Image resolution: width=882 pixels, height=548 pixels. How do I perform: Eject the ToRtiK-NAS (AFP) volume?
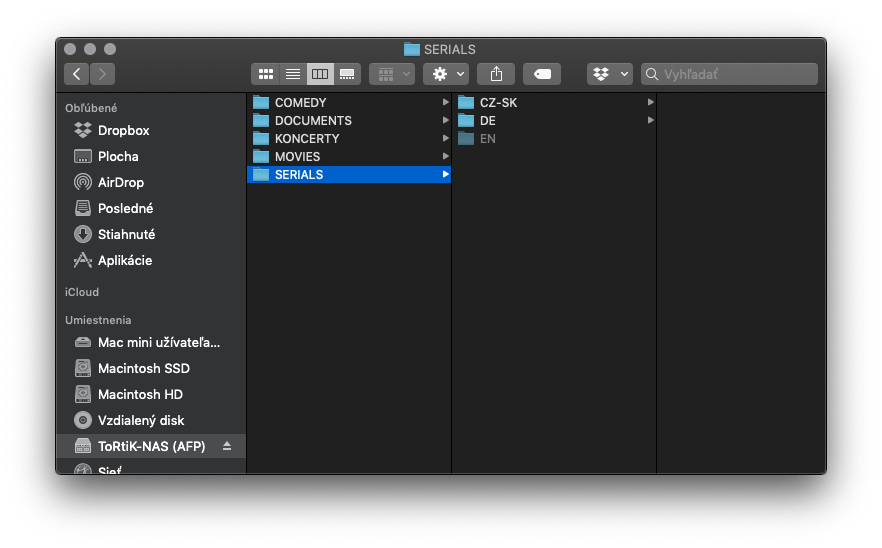pyautogui.click(x=227, y=446)
